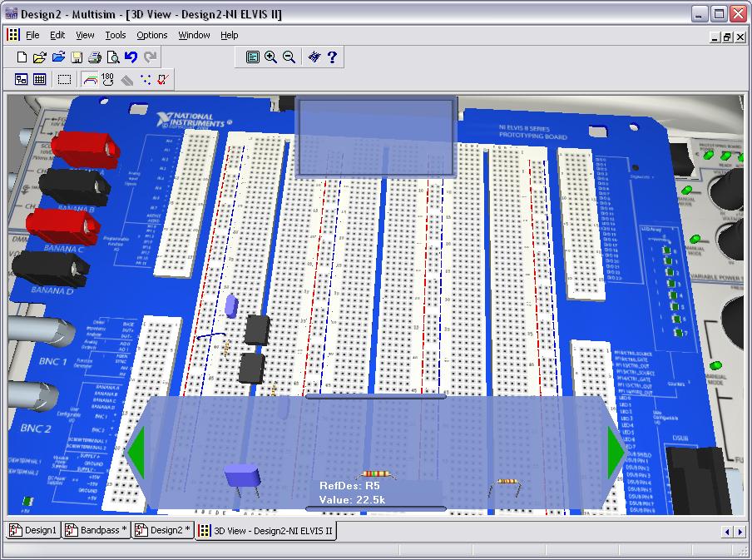
Task: Click the Zoom Out magnifier icon
Action: tap(289, 57)
